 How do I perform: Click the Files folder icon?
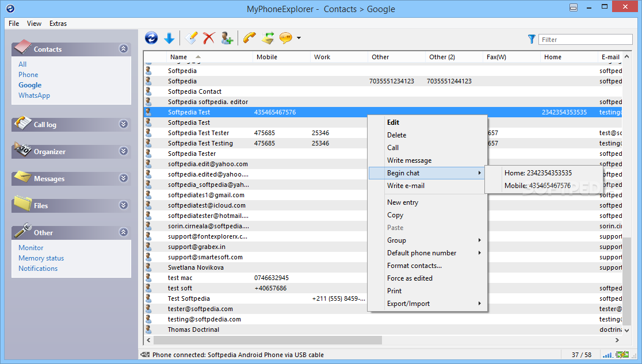pos(22,204)
